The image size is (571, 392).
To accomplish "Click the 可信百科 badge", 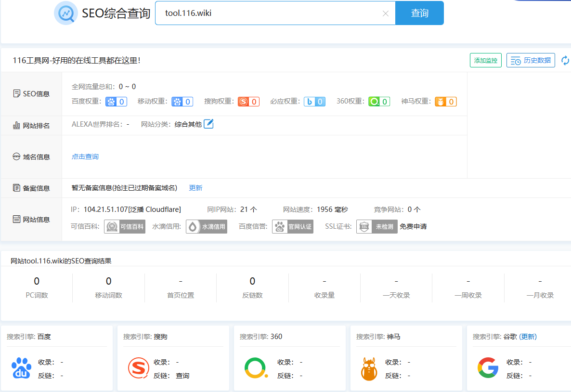I will pos(125,227).
